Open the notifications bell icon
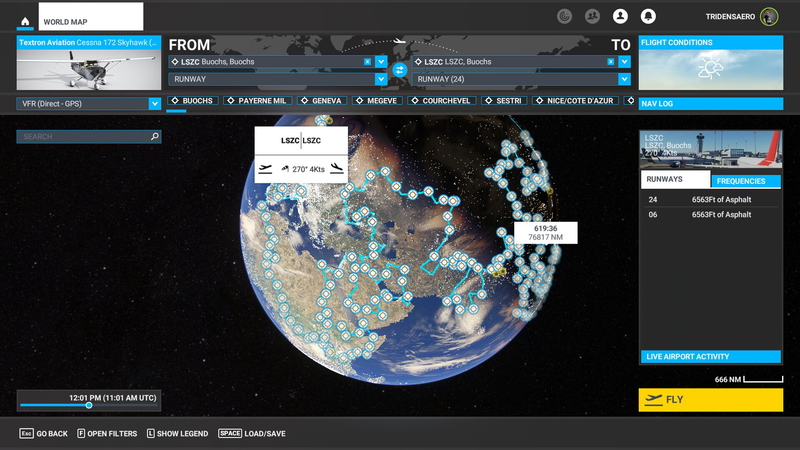800x450 pixels. click(x=648, y=16)
